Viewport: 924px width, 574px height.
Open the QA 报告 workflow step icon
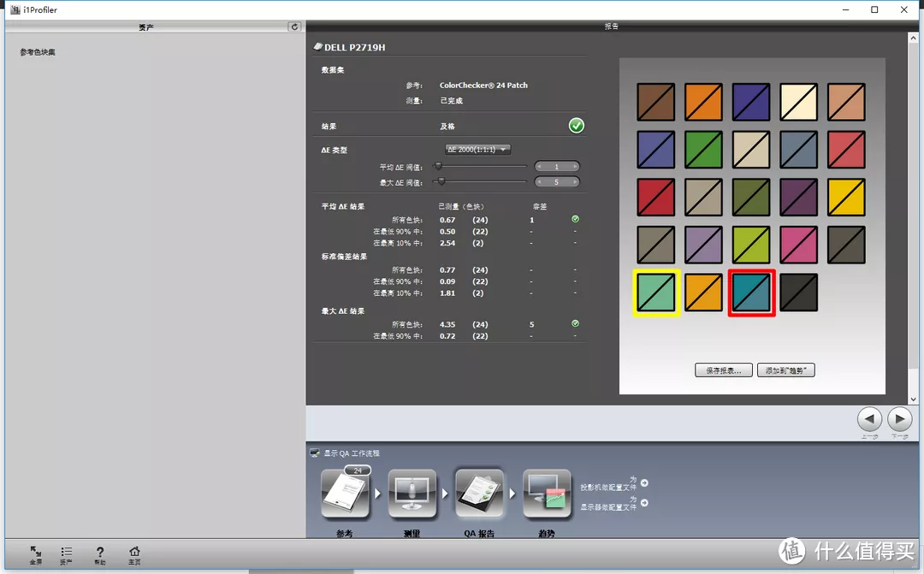(x=479, y=494)
